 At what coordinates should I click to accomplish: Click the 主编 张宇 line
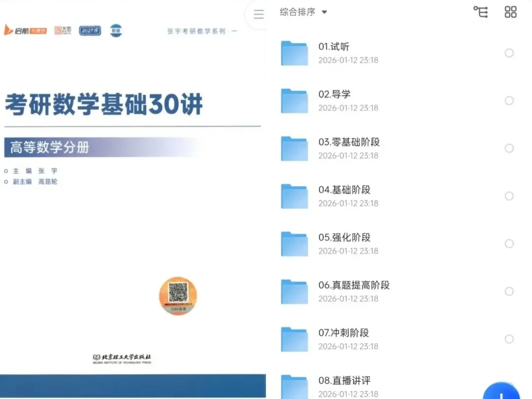(31, 171)
